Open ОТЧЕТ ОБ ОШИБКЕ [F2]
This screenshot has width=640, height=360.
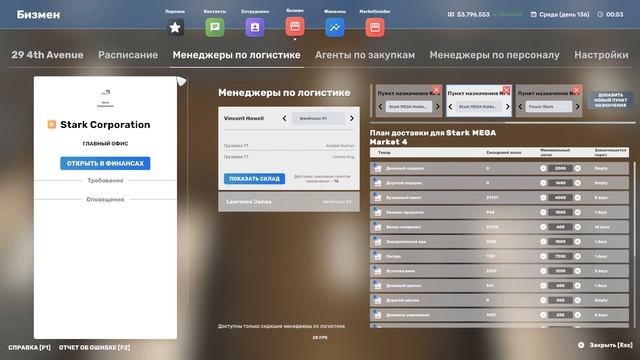(94, 347)
